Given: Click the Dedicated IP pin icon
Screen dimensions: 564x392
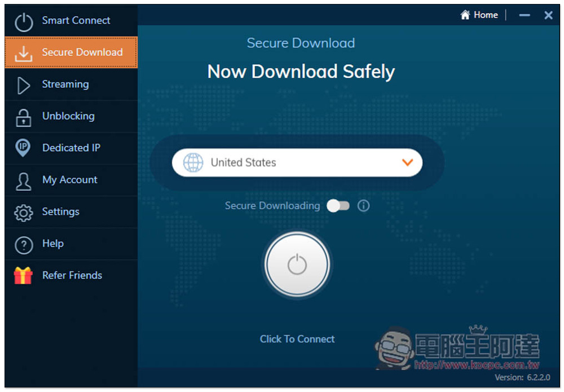Looking at the screenshot, I should tap(23, 148).
